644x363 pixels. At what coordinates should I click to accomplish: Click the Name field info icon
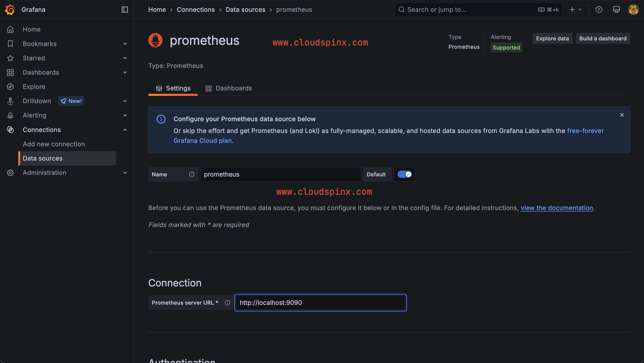pos(192,174)
